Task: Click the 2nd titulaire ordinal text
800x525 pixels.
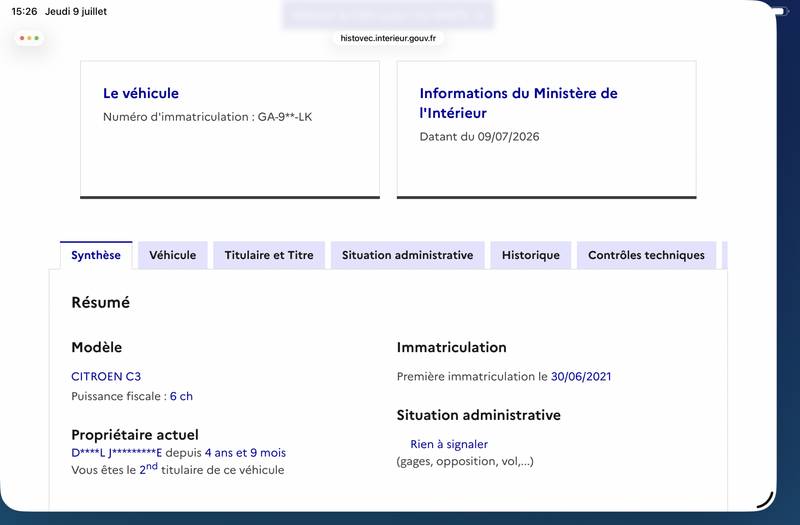Action: tap(148, 469)
